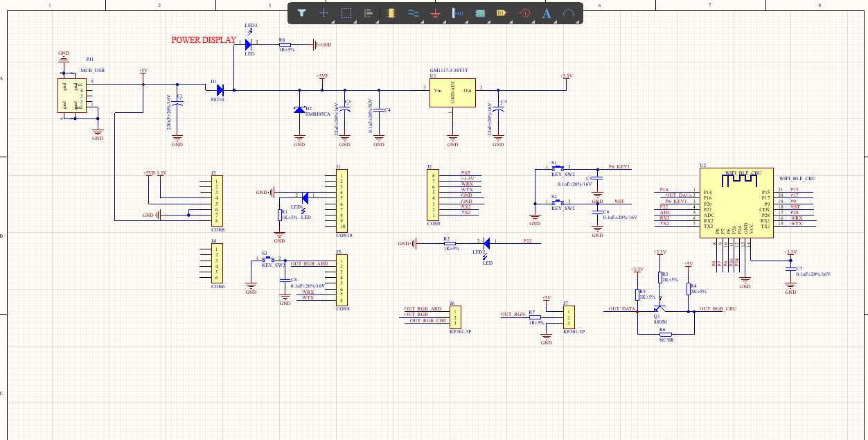Click the R7 resistor designator

[x=531, y=313]
